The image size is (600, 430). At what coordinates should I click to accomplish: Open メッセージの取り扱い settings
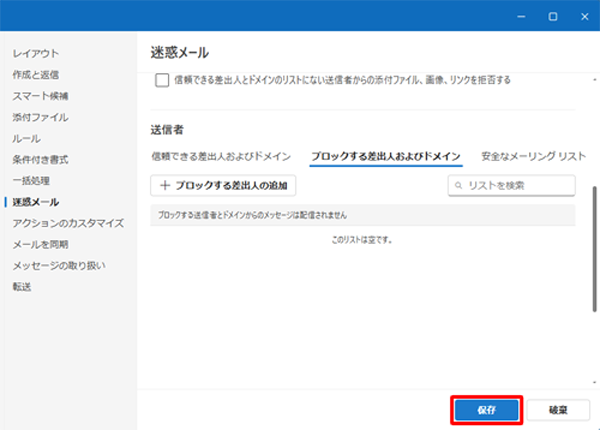pos(59,265)
